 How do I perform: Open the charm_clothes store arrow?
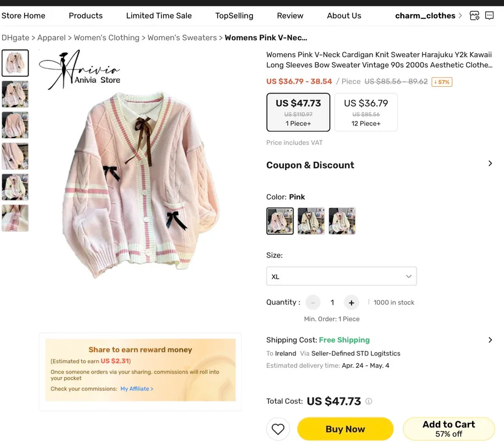pos(460,16)
